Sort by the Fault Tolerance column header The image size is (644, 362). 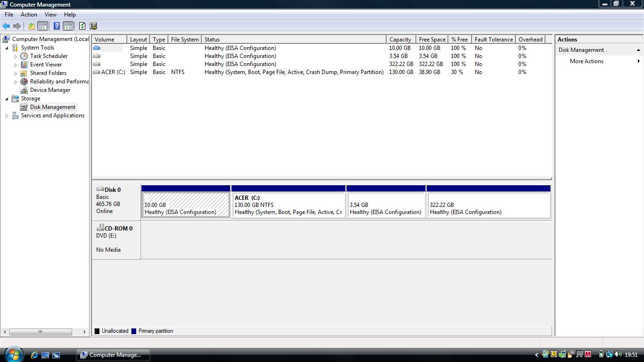point(494,40)
